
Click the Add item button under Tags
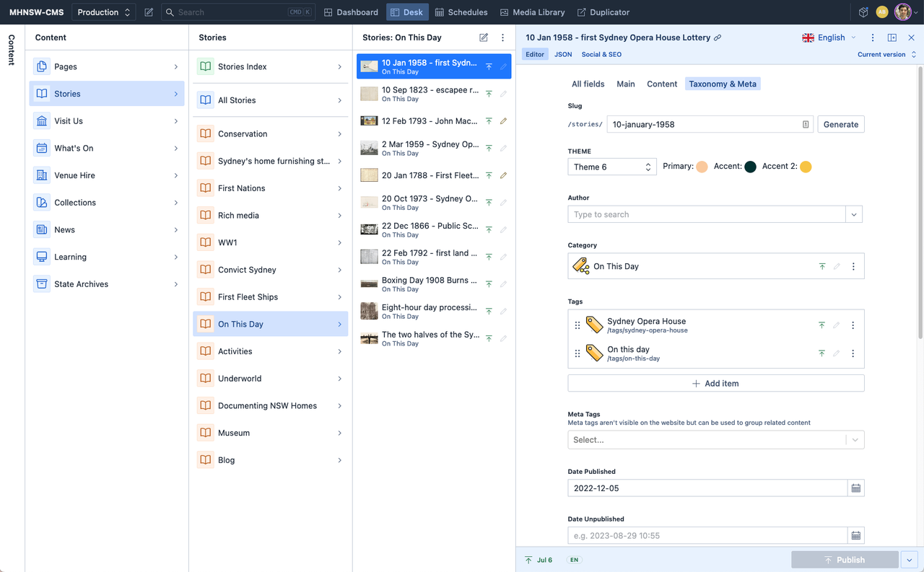click(x=716, y=383)
